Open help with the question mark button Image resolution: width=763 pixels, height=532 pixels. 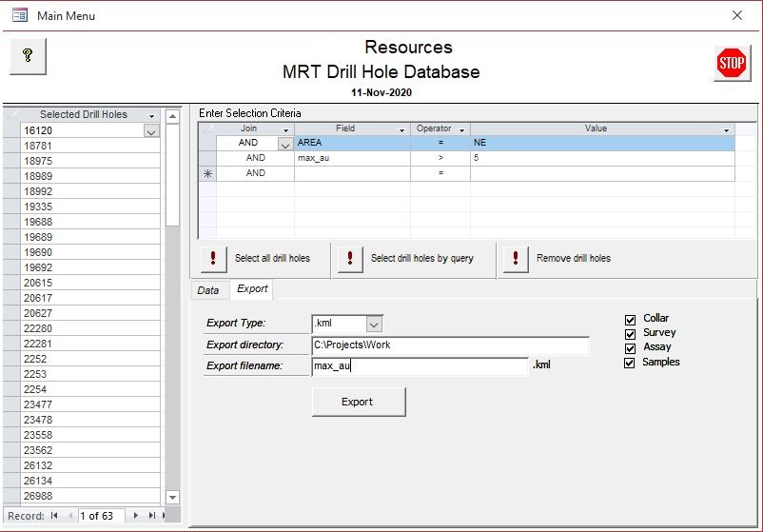(28, 56)
